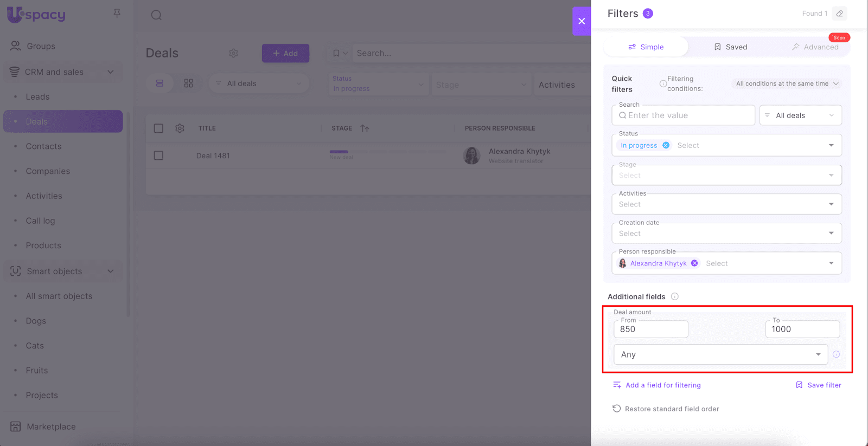The width and height of the screenshot is (868, 446).
Task: Switch to kanban grid view icon
Action: point(188,83)
